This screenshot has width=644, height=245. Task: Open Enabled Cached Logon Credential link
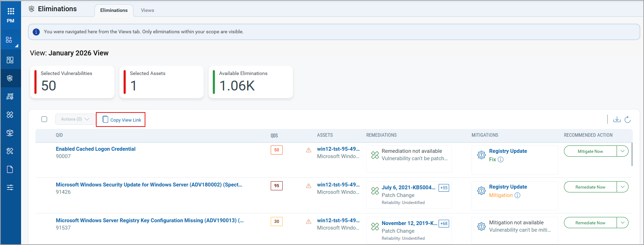coord(96,149)
